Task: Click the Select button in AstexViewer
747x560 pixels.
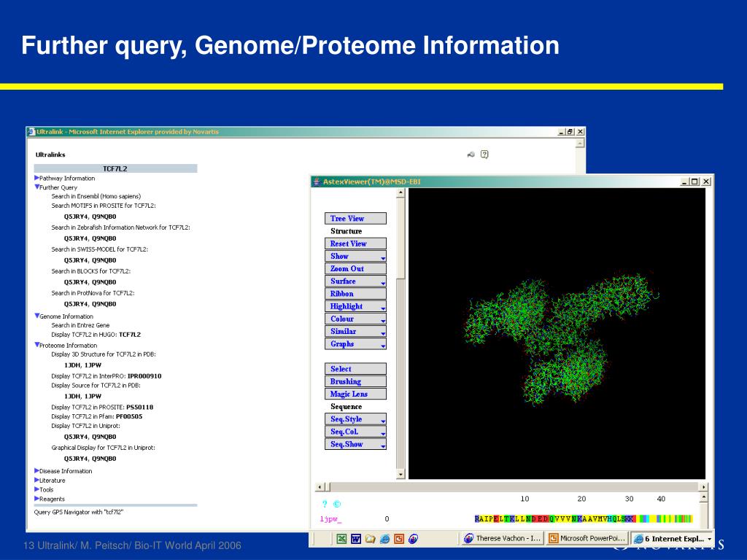Action: pyautogui.click(x=355, y=369)
